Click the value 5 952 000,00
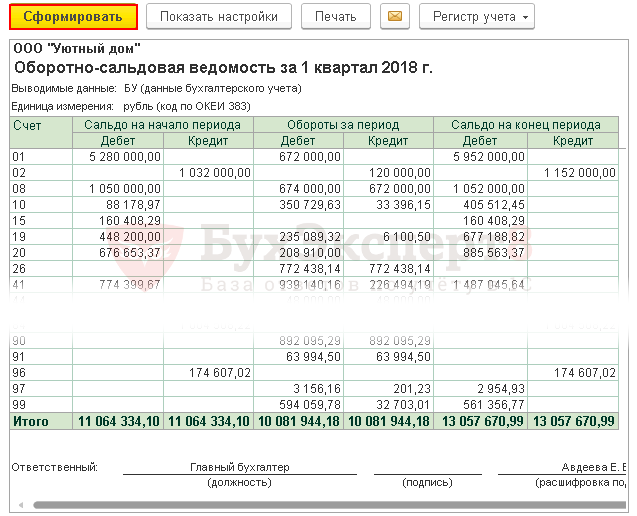 489,156
